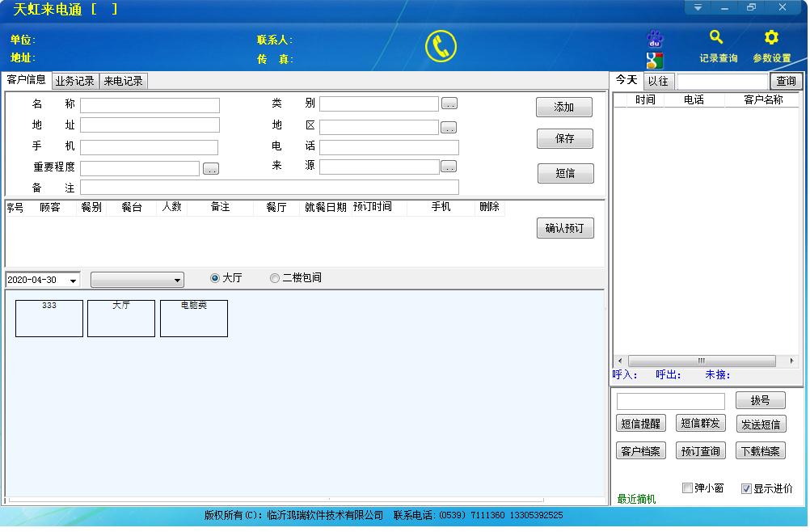Select the table box labeled 333
810x532 pixels.
pyautogui.click(x=49, y=319)
